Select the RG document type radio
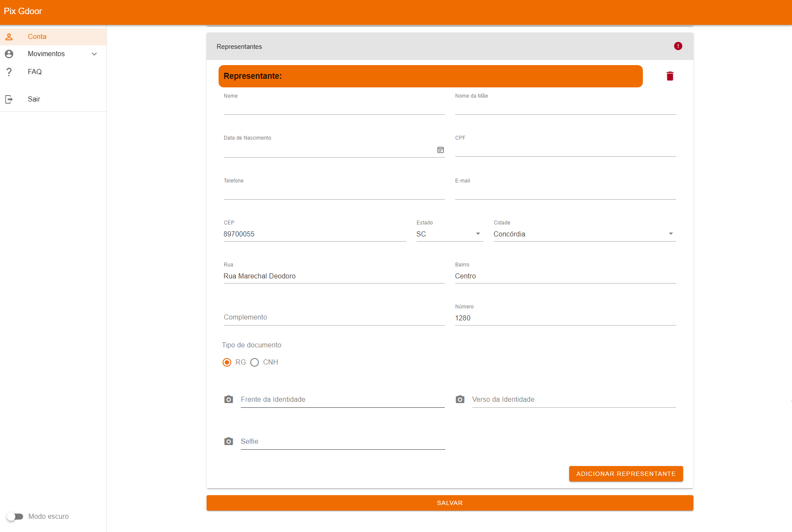792x532 pixels. (x=227, y=362)
